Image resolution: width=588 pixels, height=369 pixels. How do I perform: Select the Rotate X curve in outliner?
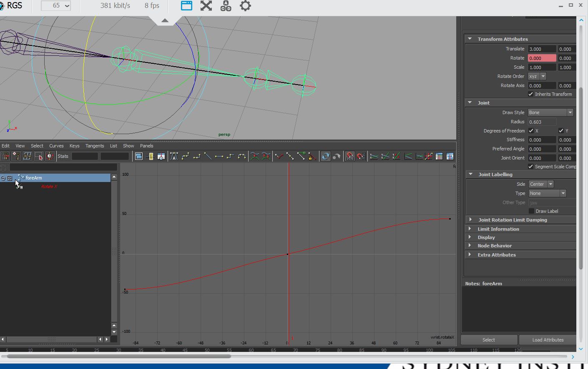pyautogui.click(x=49, y=187)
